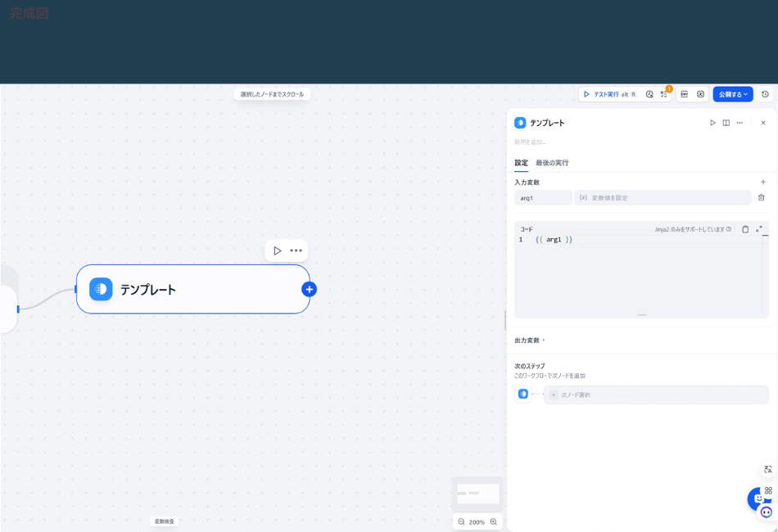Open the conversation variables (x) icon
Viewport: 778px width, 532px height.
click(700, 94)
